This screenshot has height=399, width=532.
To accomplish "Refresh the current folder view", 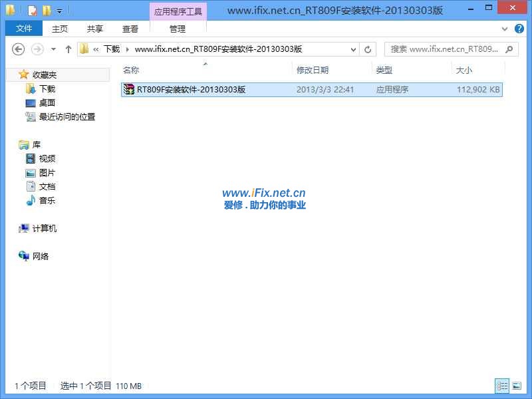I will pyautogui.click(x=368, y=49).
